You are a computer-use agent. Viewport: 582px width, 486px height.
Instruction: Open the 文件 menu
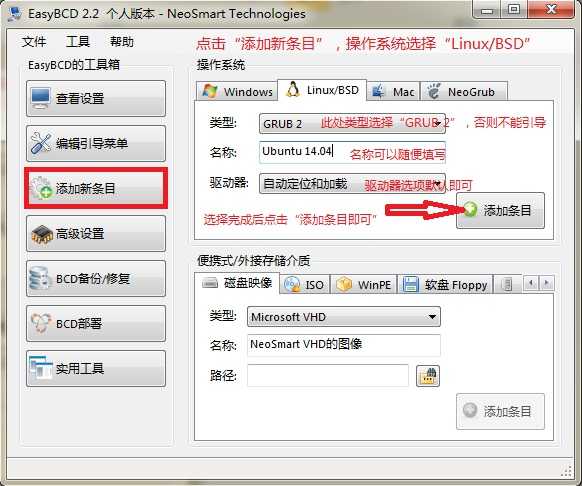click(34, 41)
